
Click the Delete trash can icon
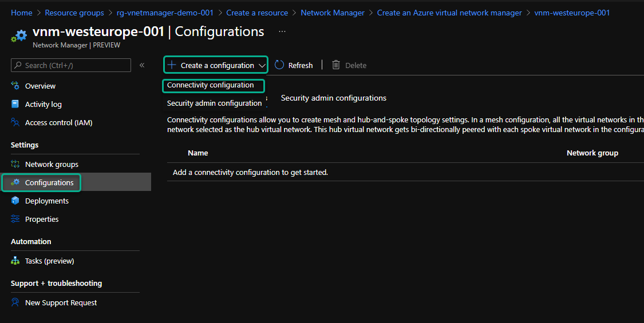click(x=336, y=65)
